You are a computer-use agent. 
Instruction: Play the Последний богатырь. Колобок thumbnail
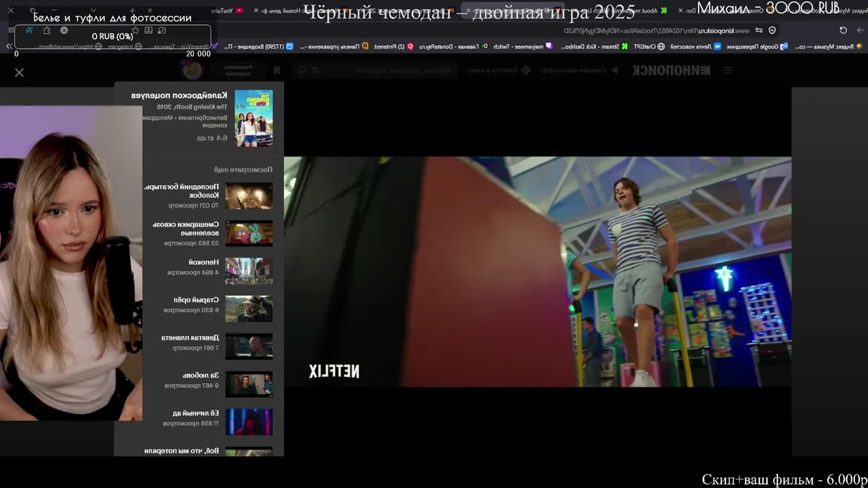249,196
